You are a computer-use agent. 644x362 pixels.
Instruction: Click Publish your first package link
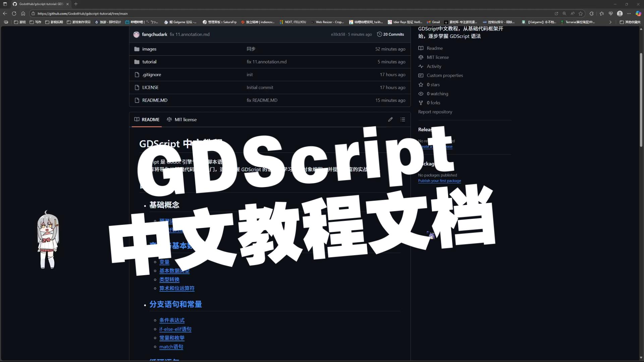click(x=439, y=181)
